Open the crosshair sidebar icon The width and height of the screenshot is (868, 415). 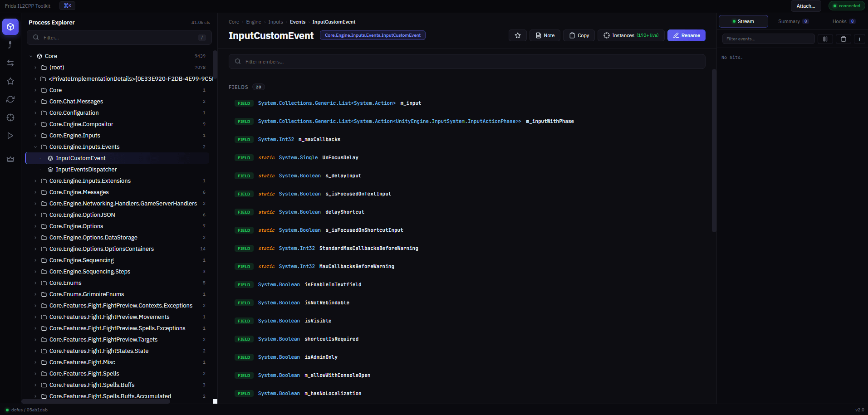pos(10,117)
